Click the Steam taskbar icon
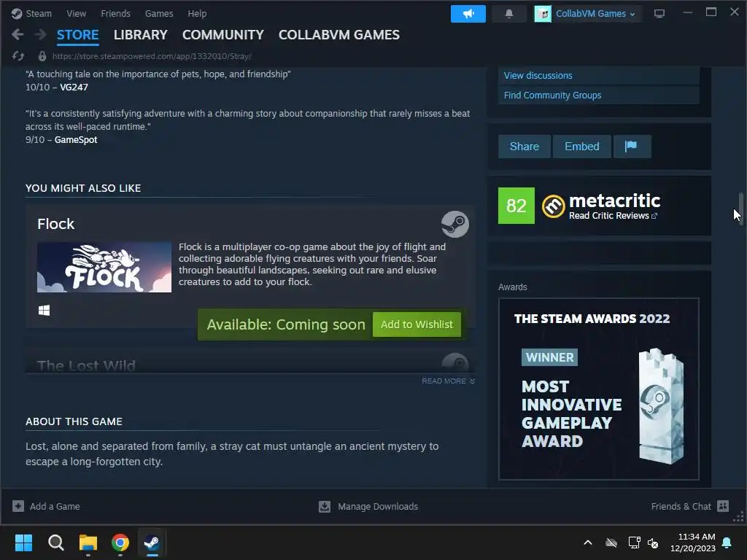This screenshot has width=747, height=560. pos(152,542)
